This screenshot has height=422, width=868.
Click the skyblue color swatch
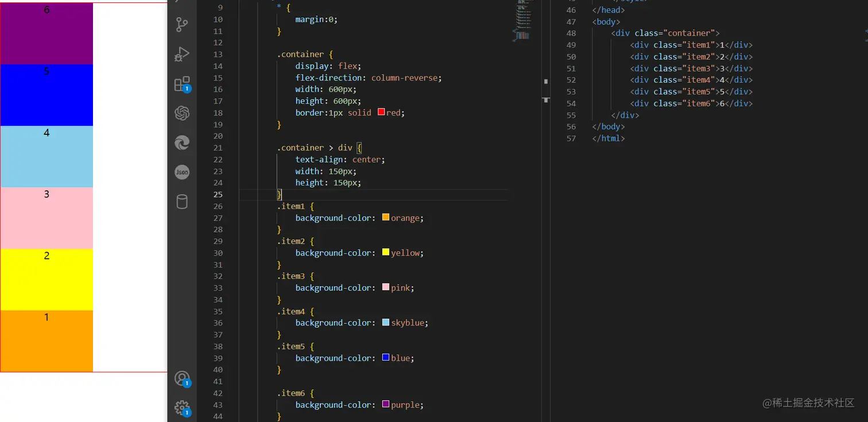tap(386, 323)
